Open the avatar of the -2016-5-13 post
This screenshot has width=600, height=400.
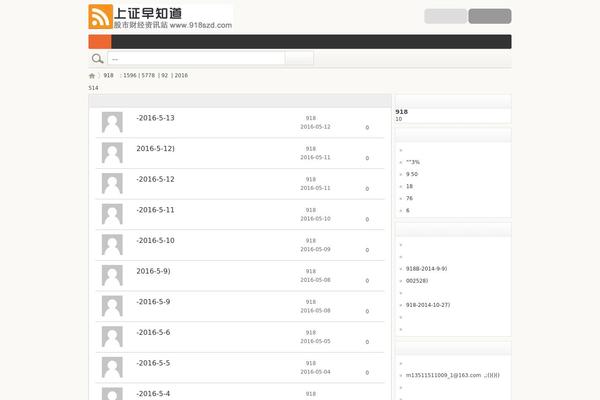pos(112,122)
